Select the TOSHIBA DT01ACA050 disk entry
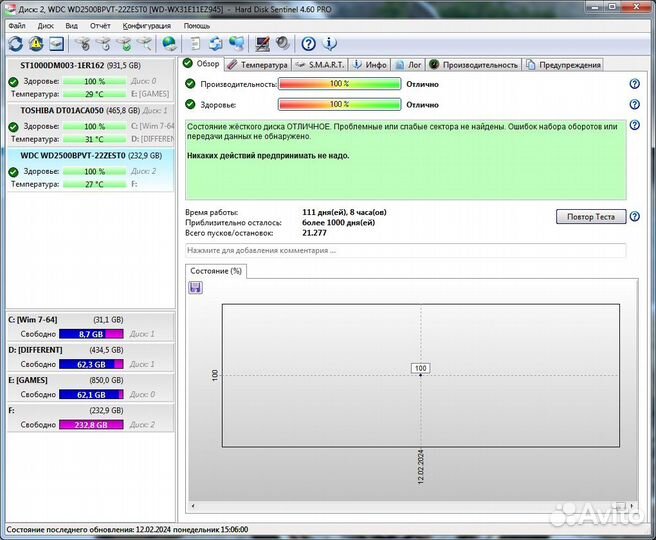The image size is (656, 540). pos(65,111)
